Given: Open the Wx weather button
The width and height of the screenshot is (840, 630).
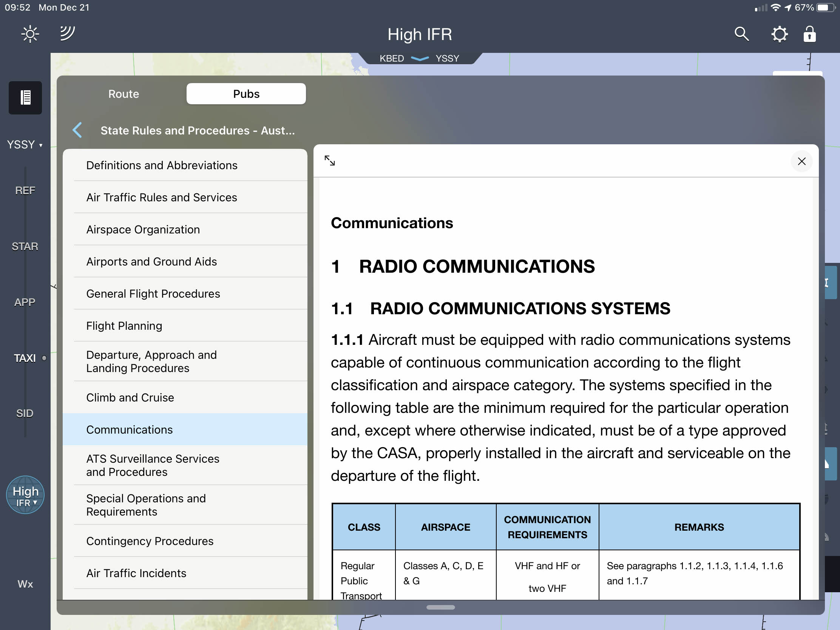Looking at the screenshot, I should point(25,584).
